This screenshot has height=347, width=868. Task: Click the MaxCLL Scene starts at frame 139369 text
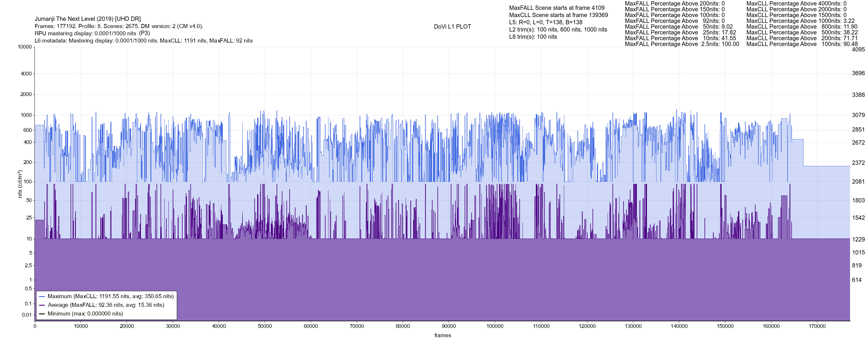(x=558, y=15)
